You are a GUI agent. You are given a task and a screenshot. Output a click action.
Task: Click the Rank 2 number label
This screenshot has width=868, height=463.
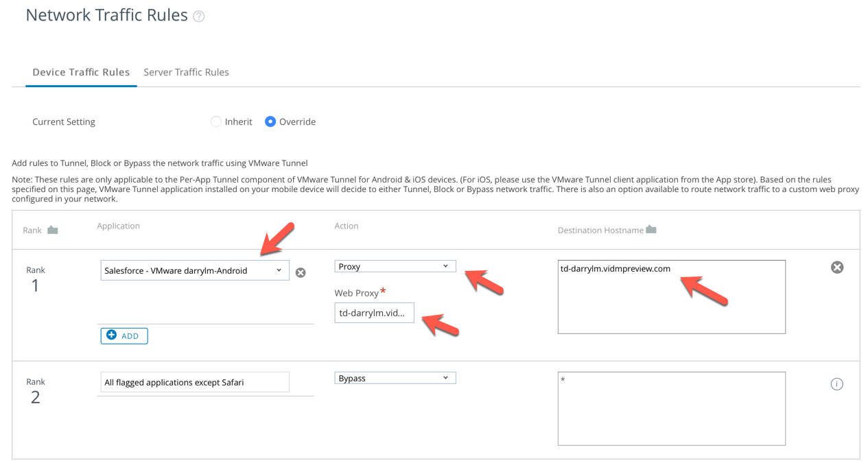tap(35, 396)
